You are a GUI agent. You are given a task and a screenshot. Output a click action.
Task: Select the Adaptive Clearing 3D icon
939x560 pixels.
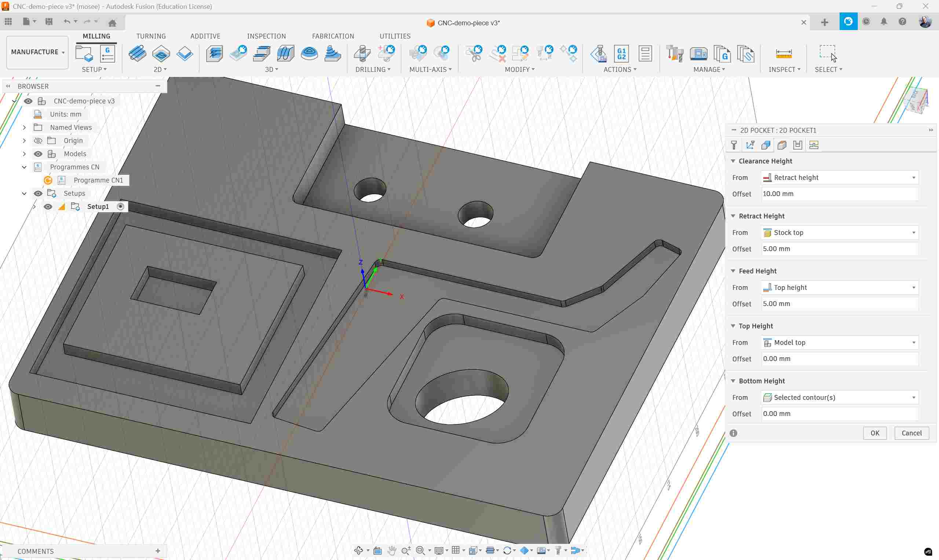coord(215,54)
